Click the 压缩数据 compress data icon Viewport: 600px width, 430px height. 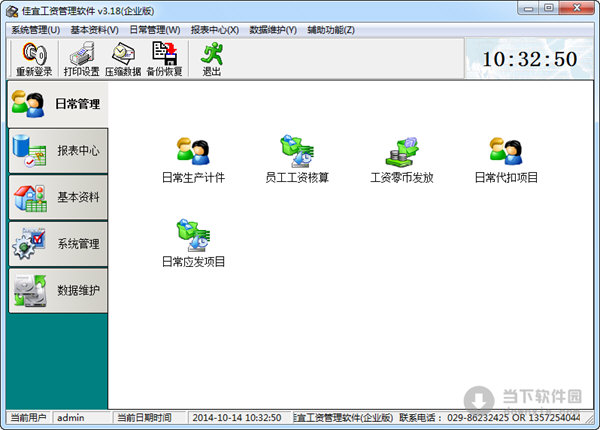[x=123, y=59]
